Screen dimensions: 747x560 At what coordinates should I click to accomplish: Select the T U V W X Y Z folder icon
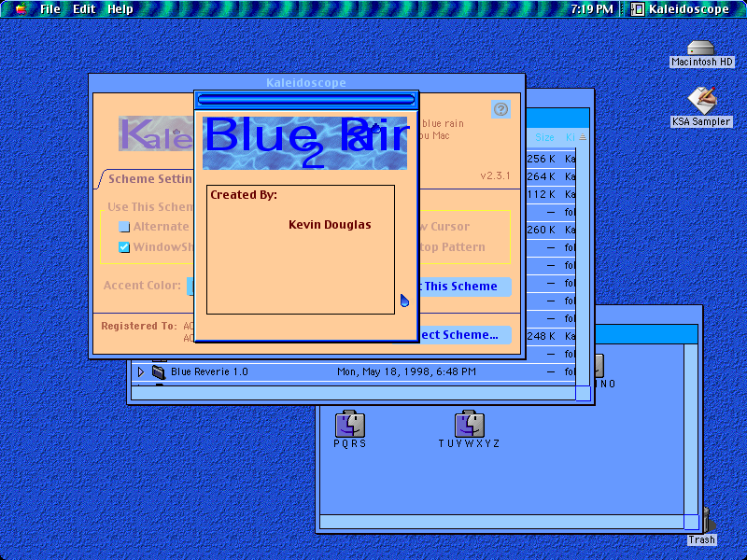click(x=470, y=424)
